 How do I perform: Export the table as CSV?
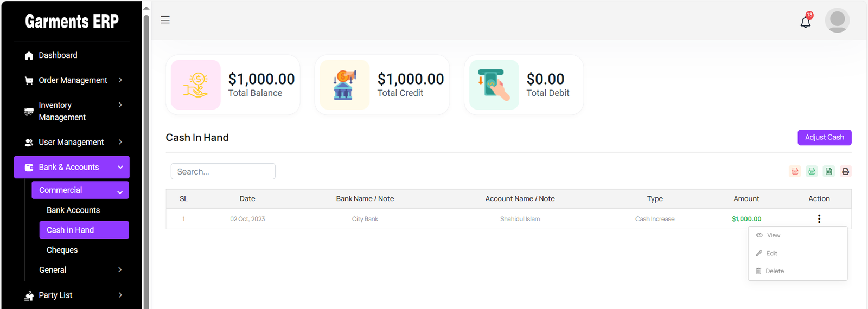click(812, 171)
